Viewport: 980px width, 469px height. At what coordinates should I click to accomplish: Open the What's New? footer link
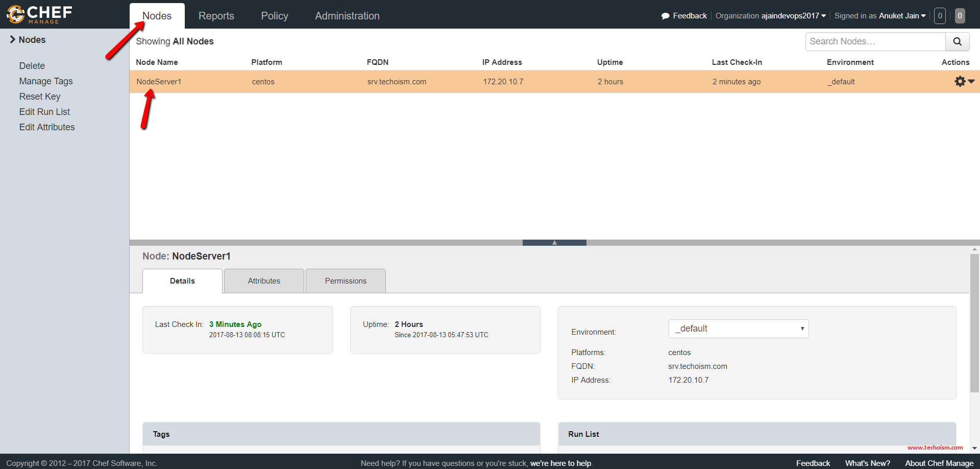[868, 463]
